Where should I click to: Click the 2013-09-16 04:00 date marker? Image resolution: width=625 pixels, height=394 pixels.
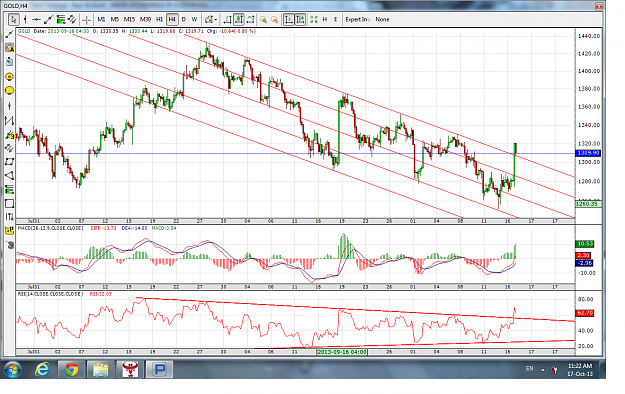pyautogui.click(x=342, y=352)
